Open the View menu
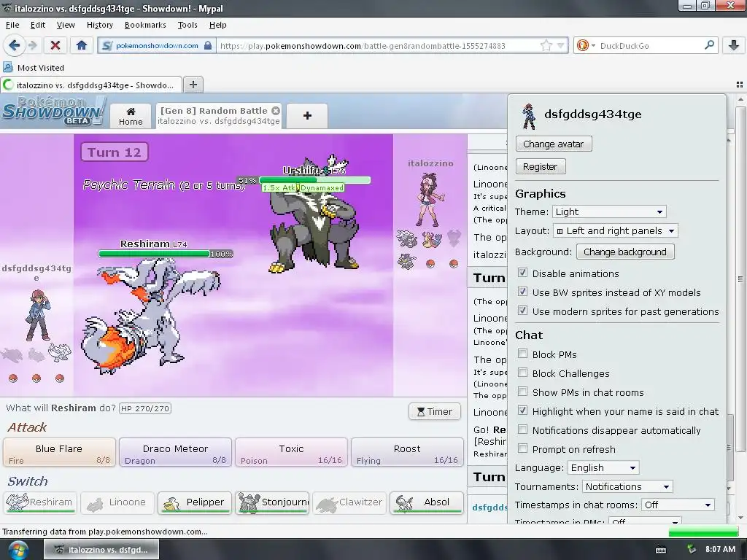The image size is (747, 560). [x=66, y=25]
